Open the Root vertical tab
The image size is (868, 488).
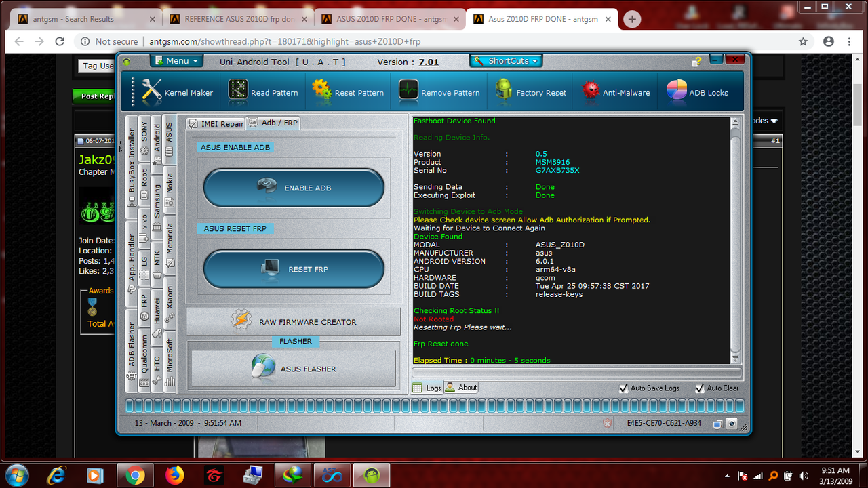[x=144, y=185]
